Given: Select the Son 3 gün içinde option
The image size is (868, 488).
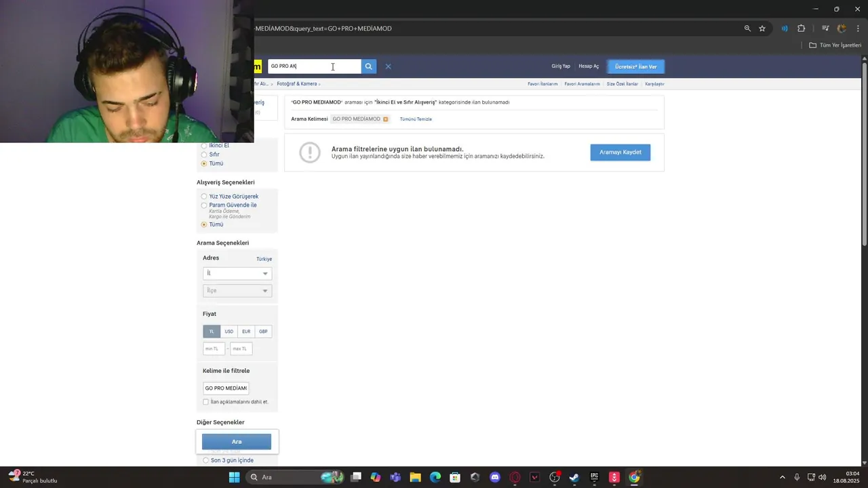Looking at the screenshot, I should (206, 460).
